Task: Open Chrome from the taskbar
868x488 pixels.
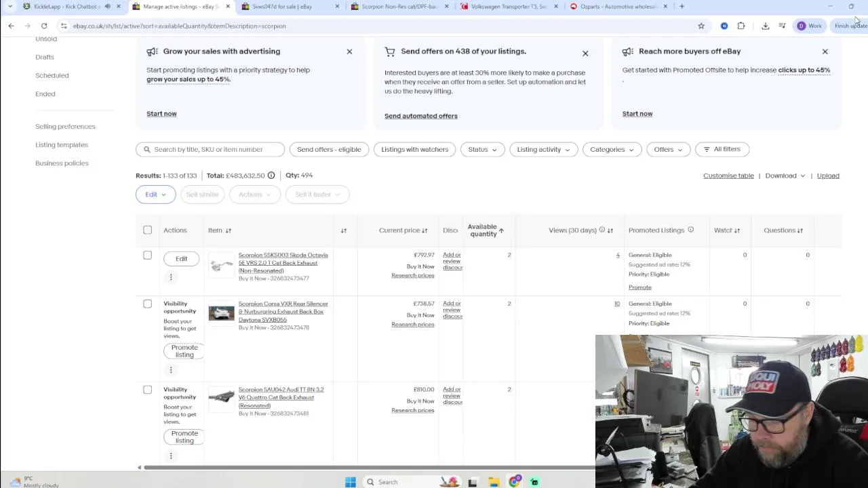Action: pyautogui.click(x=515, y=482)
